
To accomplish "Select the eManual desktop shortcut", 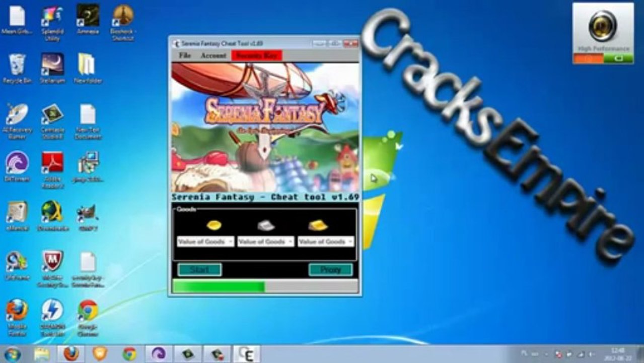I will point(17,217).
